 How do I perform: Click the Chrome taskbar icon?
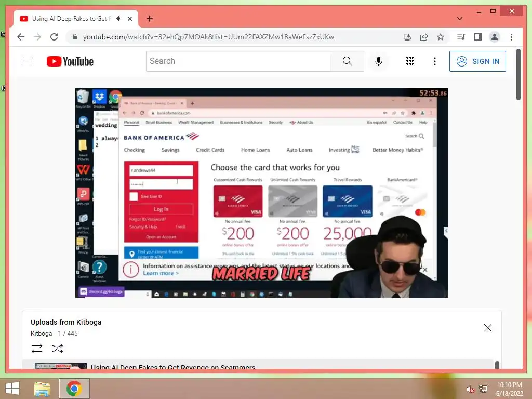click(x=74, y=389)
